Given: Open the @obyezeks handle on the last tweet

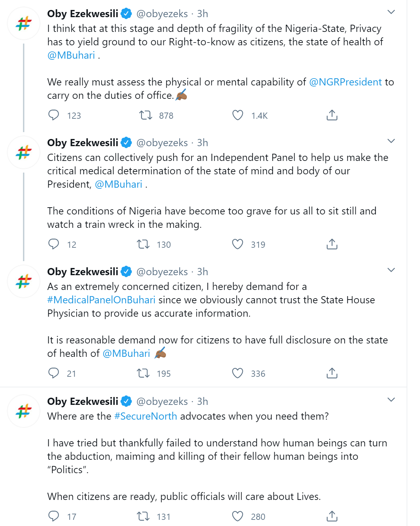Looking at the screenshot, I should (x=162, y=401).
